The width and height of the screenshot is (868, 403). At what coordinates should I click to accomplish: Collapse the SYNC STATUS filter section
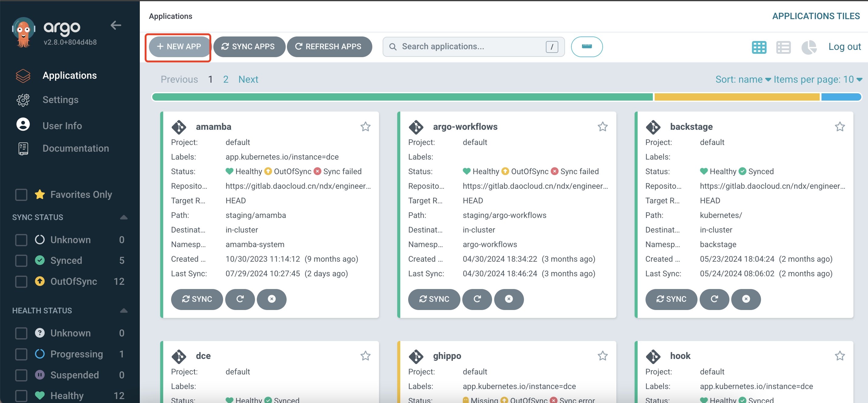click(x=124, y=217)
